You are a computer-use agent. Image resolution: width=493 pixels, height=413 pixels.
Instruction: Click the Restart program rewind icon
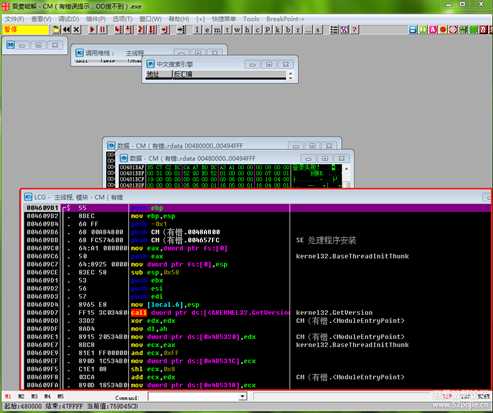(67, 29)
